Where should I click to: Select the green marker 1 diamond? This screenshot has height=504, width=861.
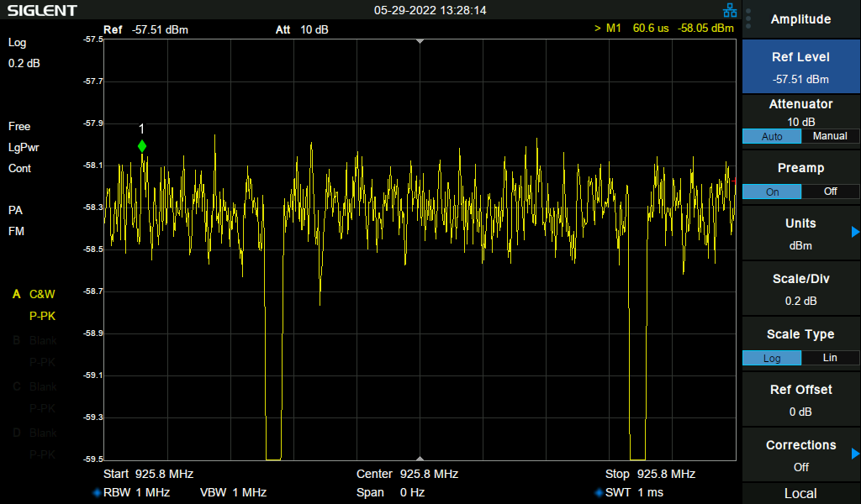click(142, 146)
